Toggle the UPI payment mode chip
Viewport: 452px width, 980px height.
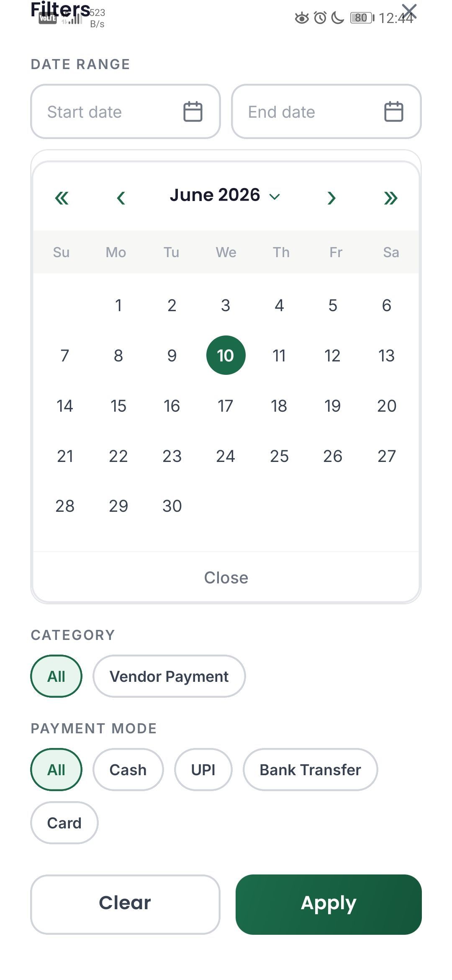pyautogui.click(x=203, y=770)
